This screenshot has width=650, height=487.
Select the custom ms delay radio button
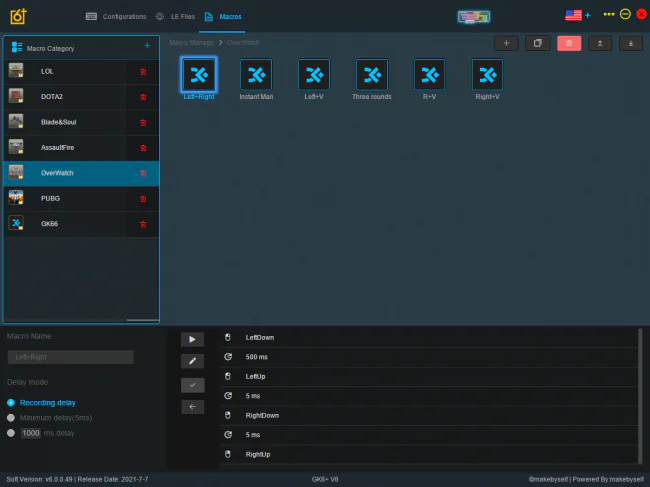coord(11,433)
